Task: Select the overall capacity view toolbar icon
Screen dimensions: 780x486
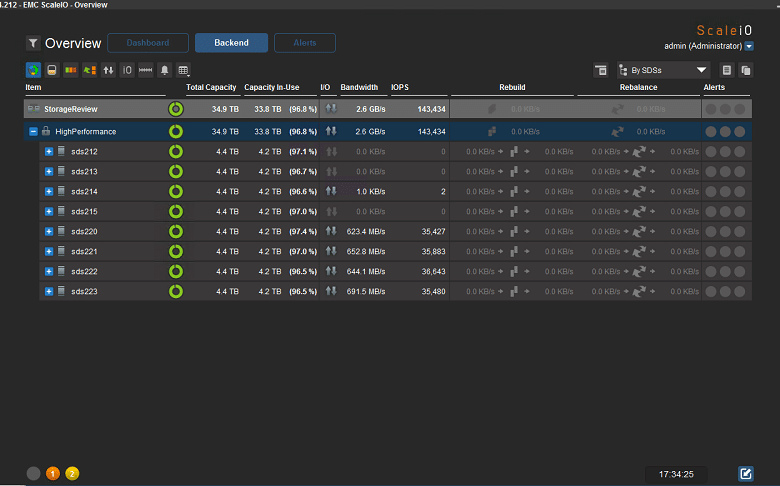Action: (33, 70)
